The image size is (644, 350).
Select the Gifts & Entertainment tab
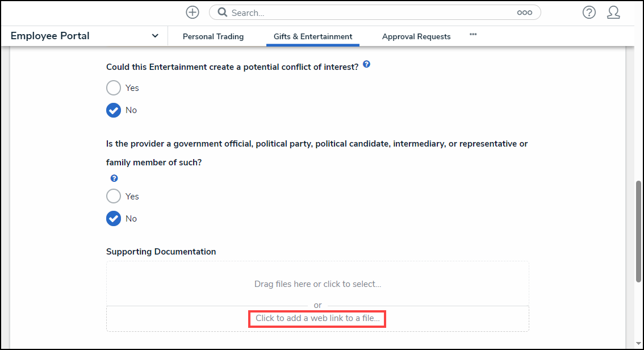(313, 36)
